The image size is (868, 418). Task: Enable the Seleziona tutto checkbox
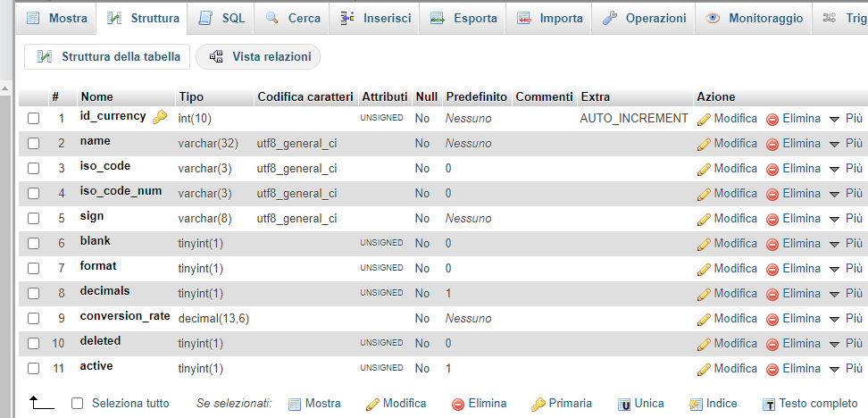point(77,404)
